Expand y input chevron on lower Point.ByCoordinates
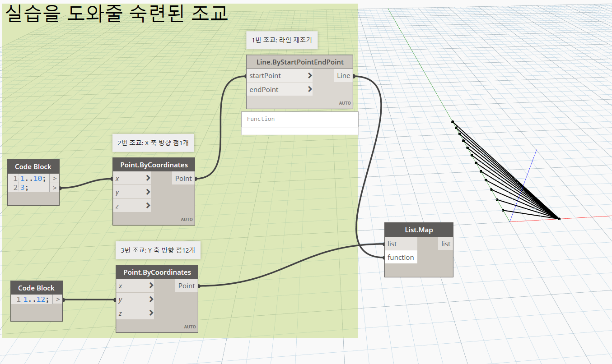 [x=151, y=299]
